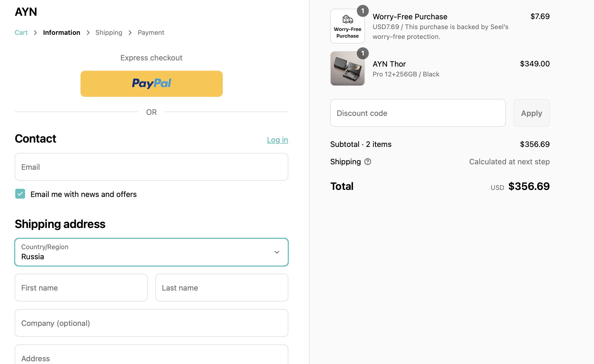Go back to Cart breadcrumb
This screenshot has height=364, width=594.
(x=21, y=33)
